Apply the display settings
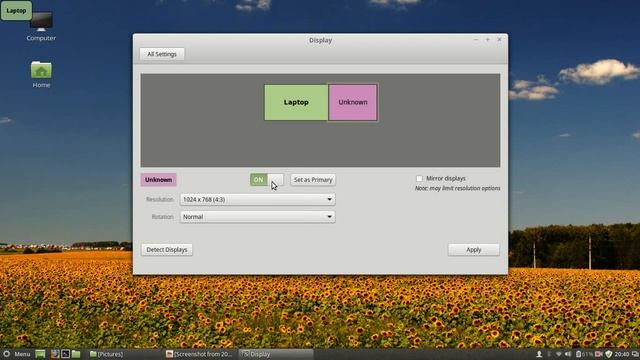The image size is (640, 360). coord(473,249)
